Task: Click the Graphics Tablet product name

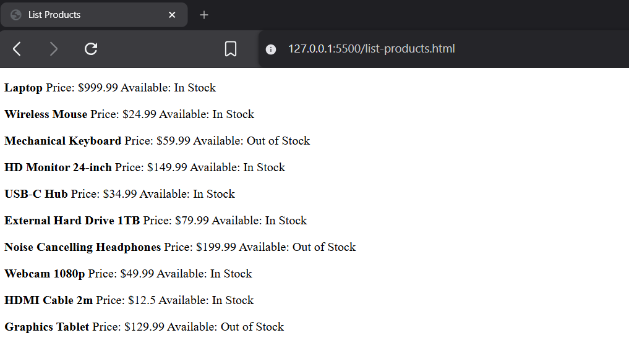Action: pyautogui.click(x=46, y=327)
